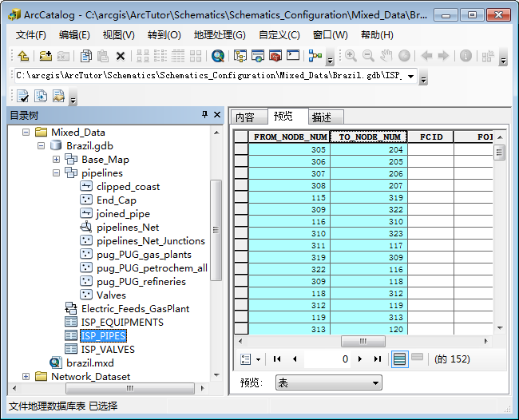Click the Validate Metadata icon
Image resolution: width=519 pixels, height=420 pixels.
click(x=23, y=96)
